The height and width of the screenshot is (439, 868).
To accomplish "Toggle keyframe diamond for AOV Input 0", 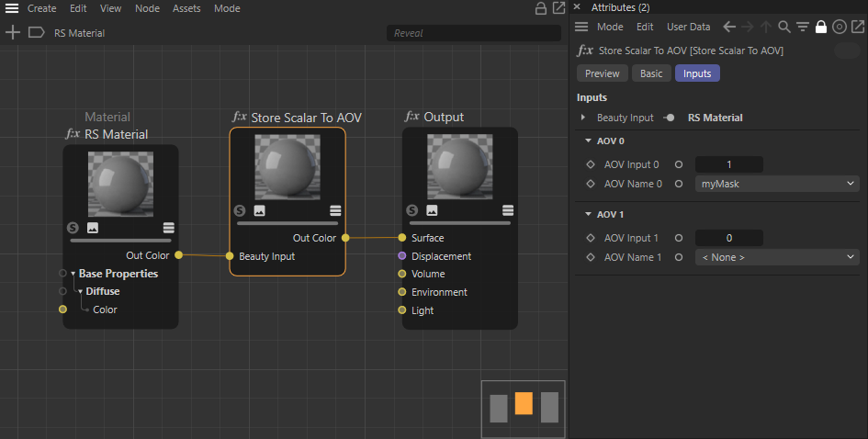I will tap(591, 164).
